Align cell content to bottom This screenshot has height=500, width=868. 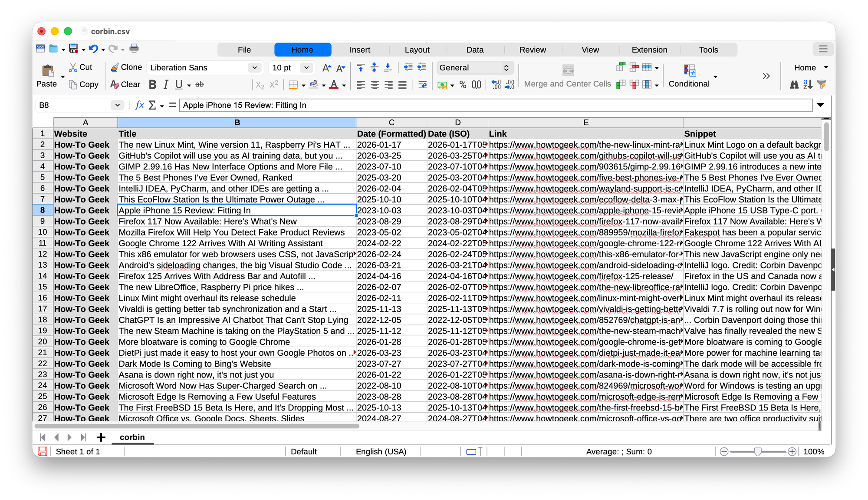pyautogui.click(x=388, y=67)
